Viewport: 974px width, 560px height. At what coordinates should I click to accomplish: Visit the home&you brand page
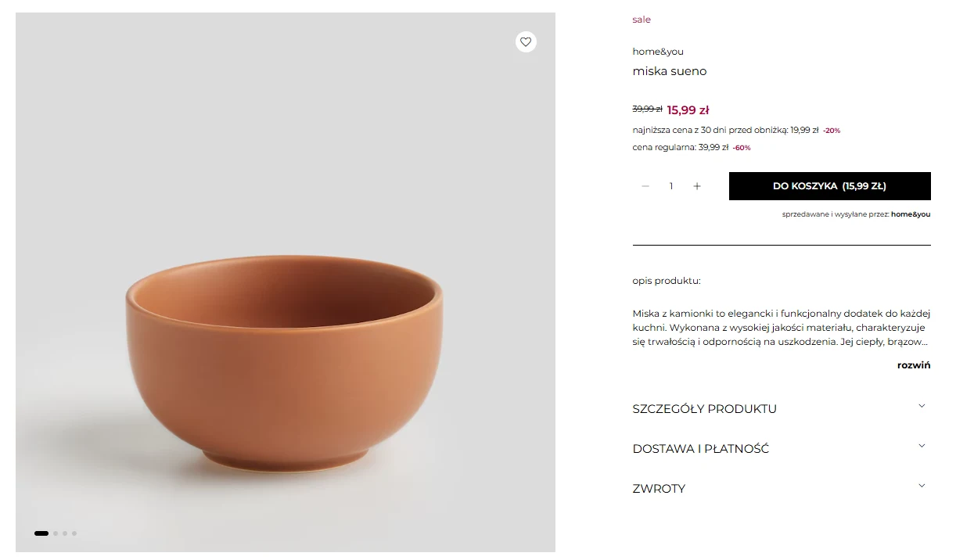point(657,51)
